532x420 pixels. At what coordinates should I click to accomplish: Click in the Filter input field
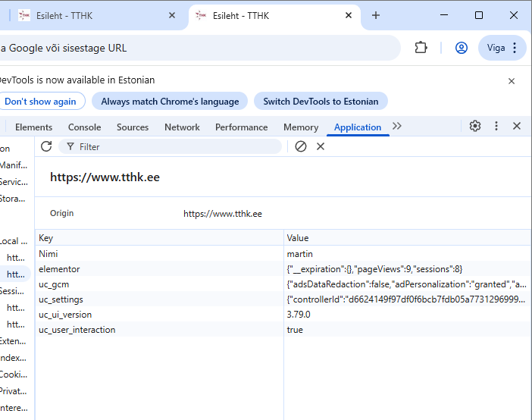[174, 146]
